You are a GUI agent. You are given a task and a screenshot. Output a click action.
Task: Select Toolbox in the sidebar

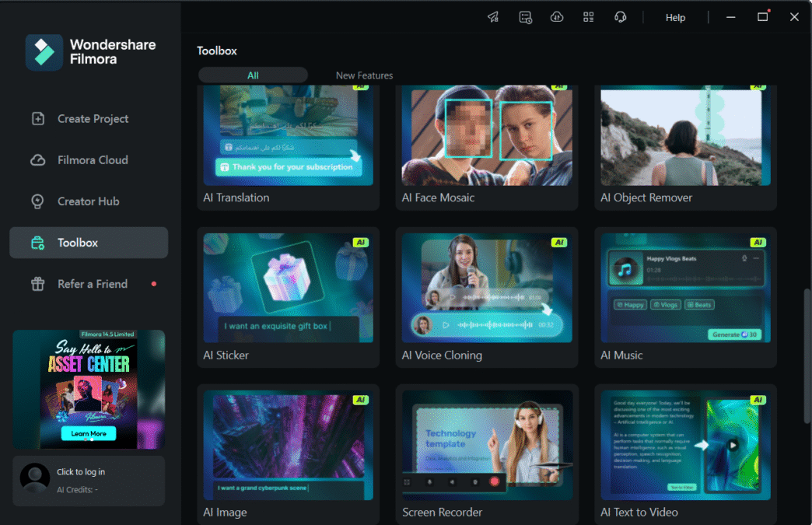[89, 243]
